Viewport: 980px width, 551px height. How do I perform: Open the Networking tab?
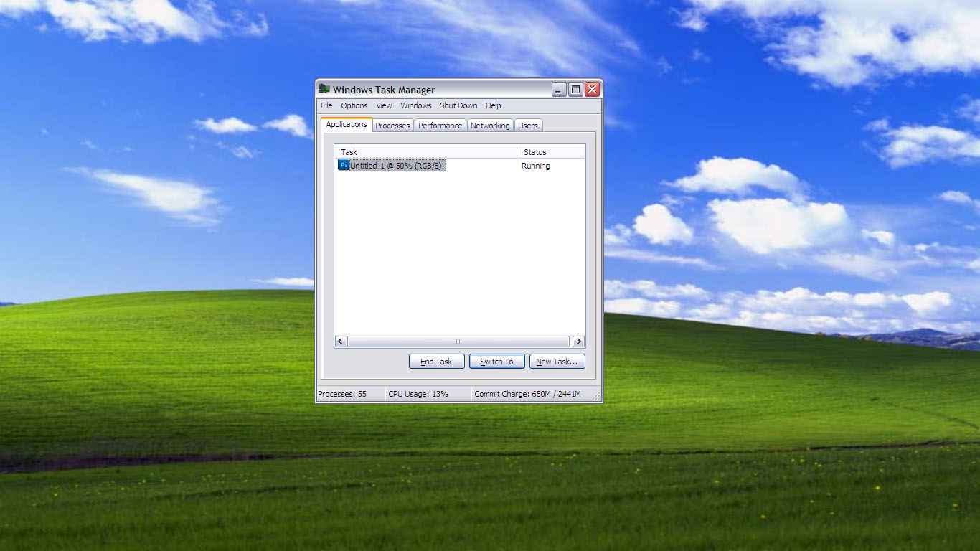pyautogui.click(x=490, y=125)
